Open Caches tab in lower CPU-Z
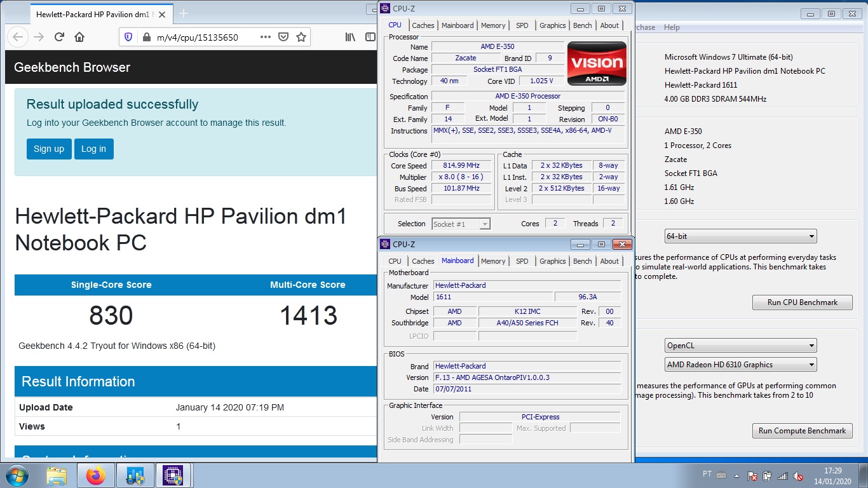The image size is (868, 488). pyautogui.click(x=423, y=261)
